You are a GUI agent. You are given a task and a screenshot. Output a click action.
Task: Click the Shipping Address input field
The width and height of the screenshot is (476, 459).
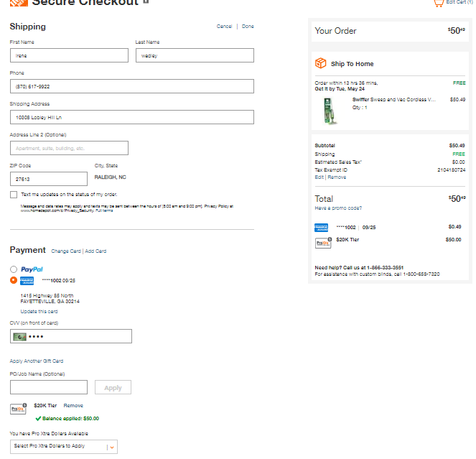coord(132,117)
